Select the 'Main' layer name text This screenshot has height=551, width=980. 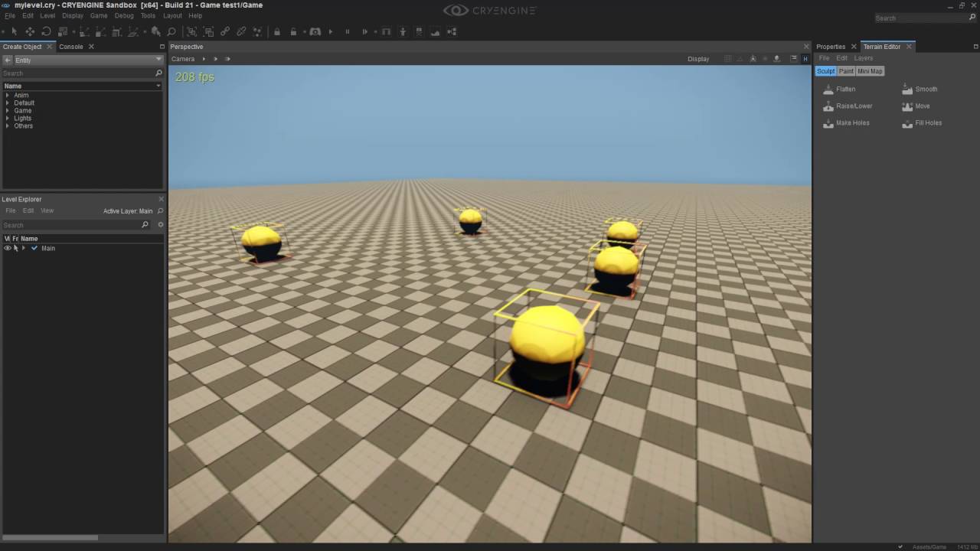[48, 248]
